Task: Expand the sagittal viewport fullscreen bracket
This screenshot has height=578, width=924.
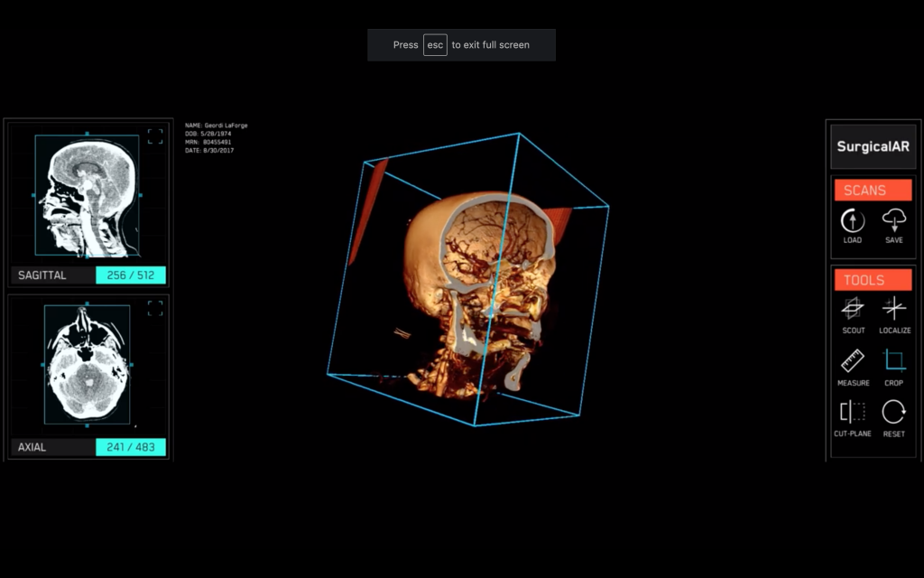Action: coord(154,135)
